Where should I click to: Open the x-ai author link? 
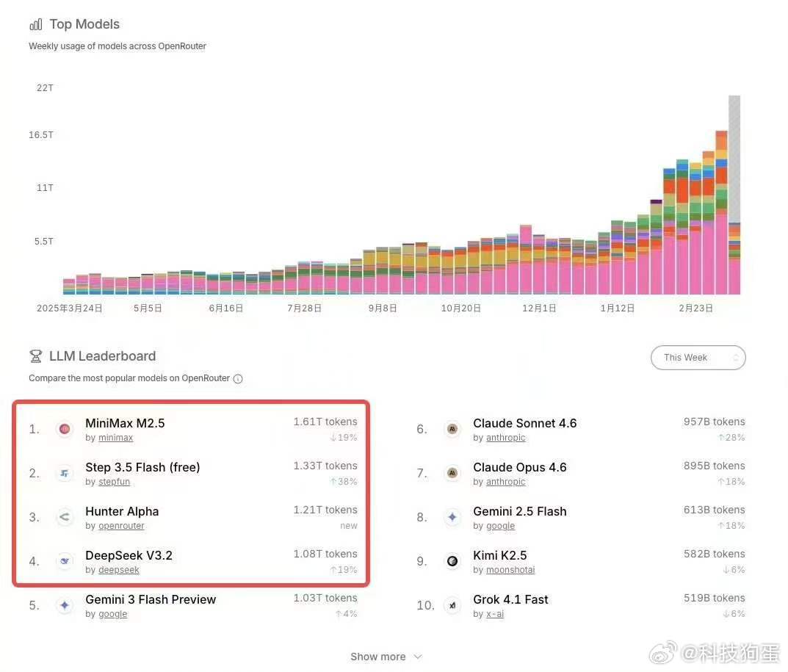495,615
